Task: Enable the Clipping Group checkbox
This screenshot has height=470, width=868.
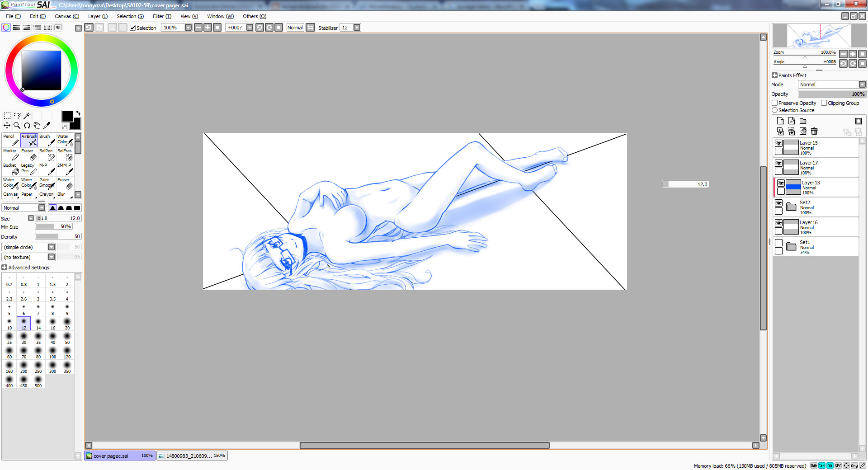Action: [824, 103]
